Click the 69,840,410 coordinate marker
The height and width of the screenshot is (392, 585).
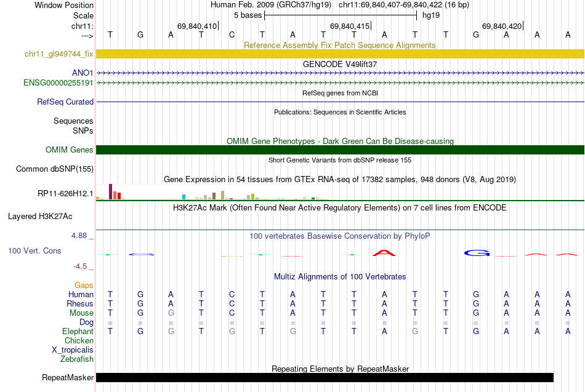pyautogui.click(x=198, y=26)
